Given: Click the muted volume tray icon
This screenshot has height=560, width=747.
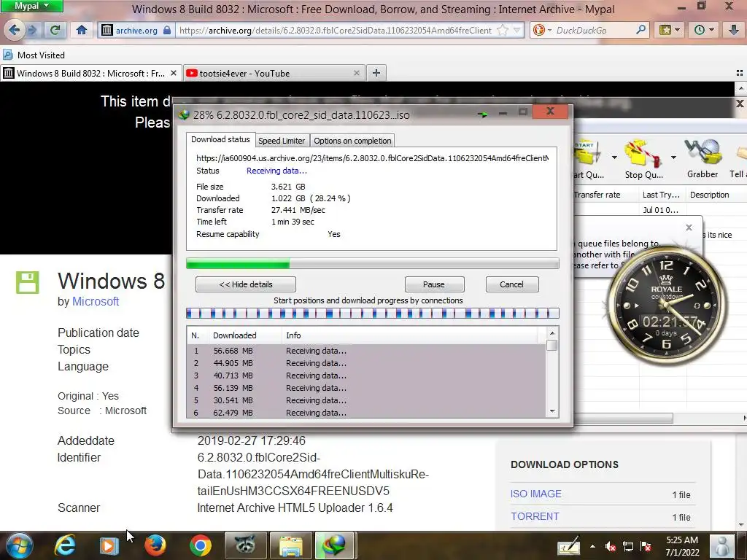Looking at the screenshot, I should pos(610,546).
